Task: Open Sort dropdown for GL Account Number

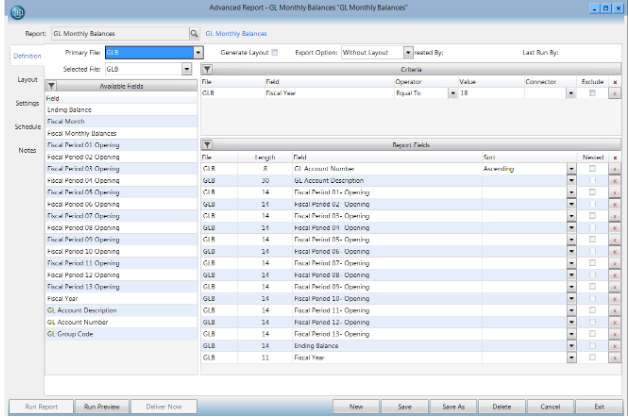Action: (571, 170)
